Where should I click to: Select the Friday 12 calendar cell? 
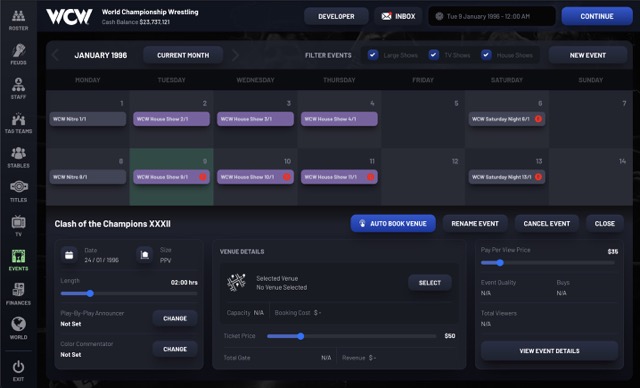423,177
